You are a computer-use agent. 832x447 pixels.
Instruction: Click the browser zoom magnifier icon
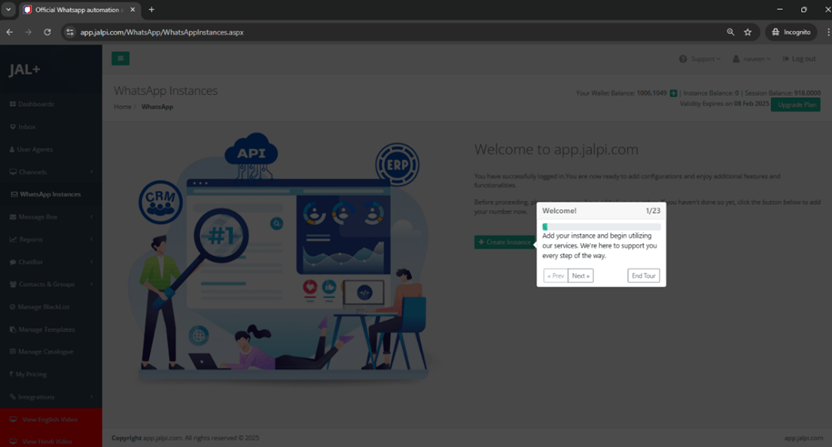[x=731, y=32]
